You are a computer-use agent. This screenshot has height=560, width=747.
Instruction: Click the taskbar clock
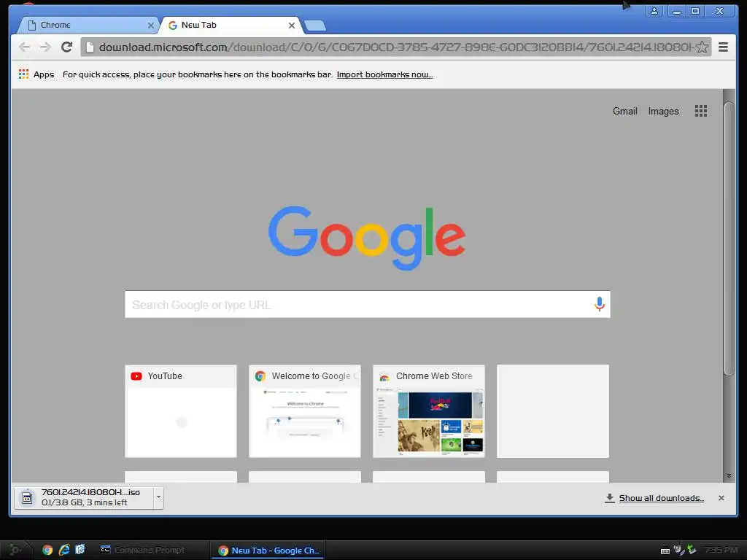[x=721, y=550]
